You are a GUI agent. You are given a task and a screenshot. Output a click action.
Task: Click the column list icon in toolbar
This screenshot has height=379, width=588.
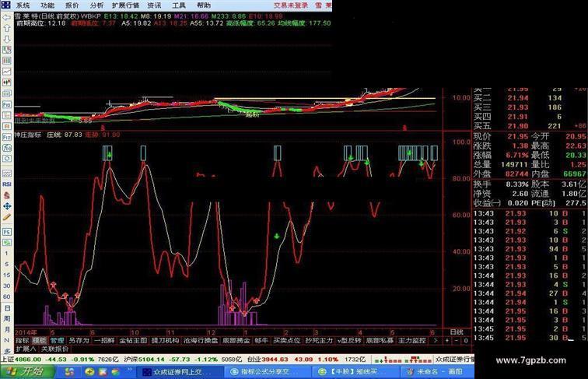[7, 61]
